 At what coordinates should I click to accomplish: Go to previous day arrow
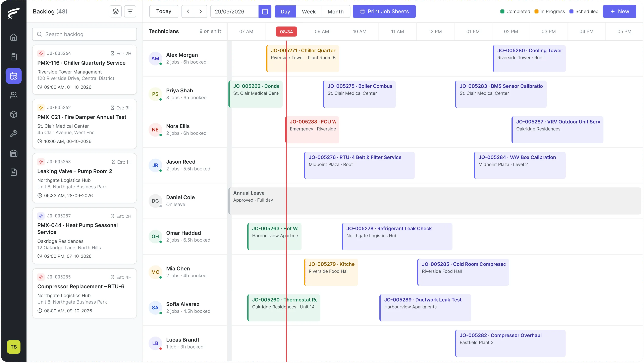tap(188, 11)
